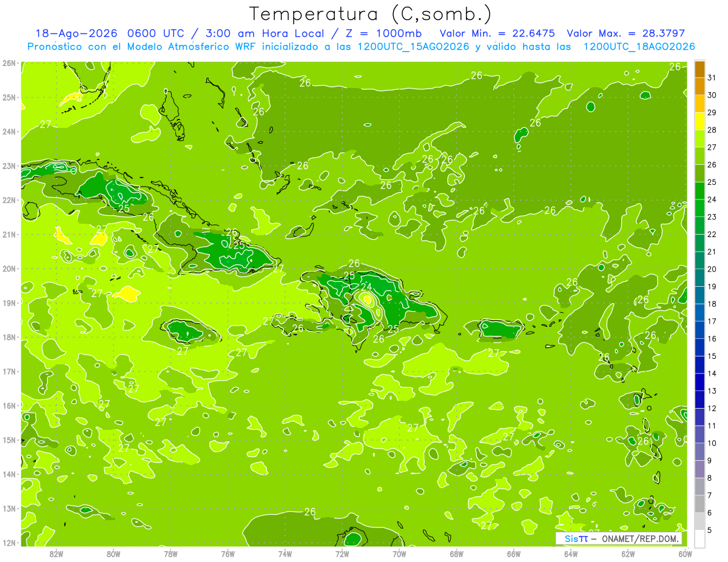The image size is (728, 562).
Task: Click the "16N" latitude axis label
Action: point(8,406)
